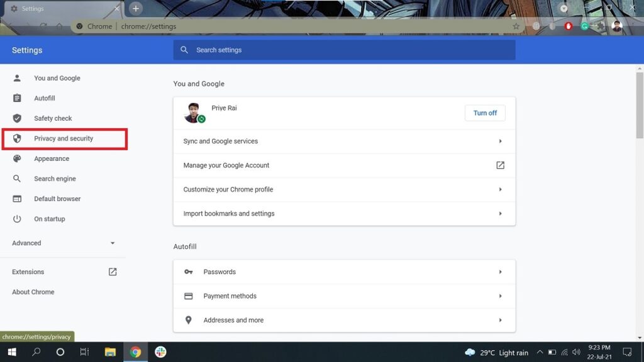Image resolution: width=644 pixels, height=362 pixels.
Task: Open Customize your Chrome profile arrow
Action: 500,189
